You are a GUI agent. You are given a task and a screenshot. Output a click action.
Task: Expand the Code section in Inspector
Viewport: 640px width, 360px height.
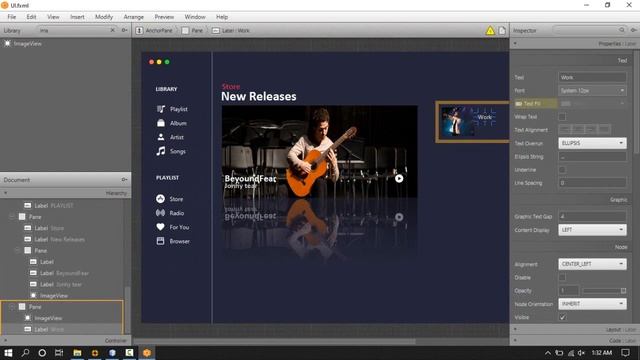coord(515,340)
